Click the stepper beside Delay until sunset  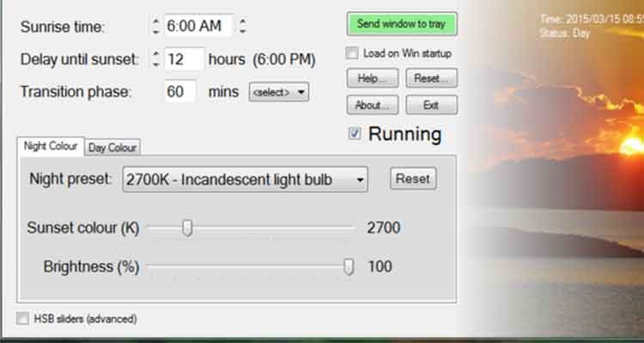tap(155, 59)
